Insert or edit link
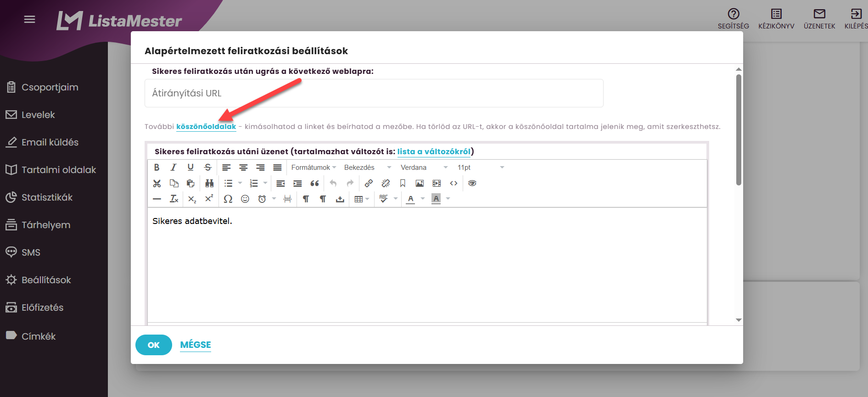The height and width of the screenshot is (397, 868). [369, 183]
